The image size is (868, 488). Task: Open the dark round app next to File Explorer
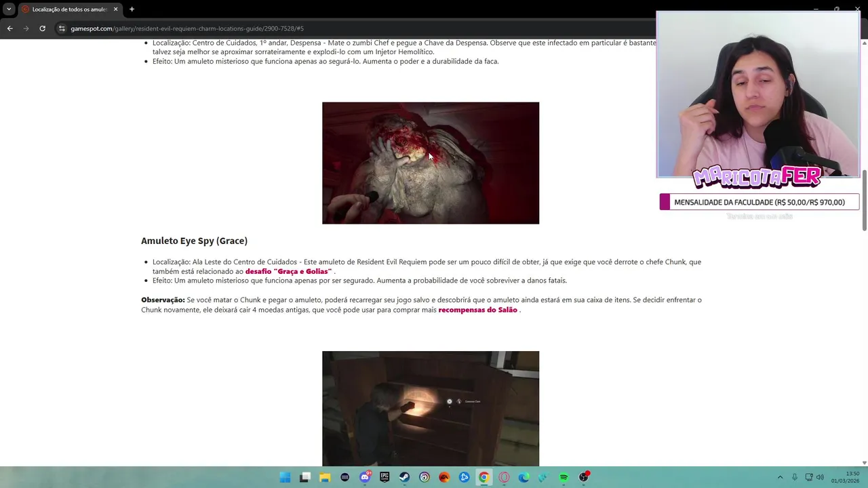tap(345, 477)
